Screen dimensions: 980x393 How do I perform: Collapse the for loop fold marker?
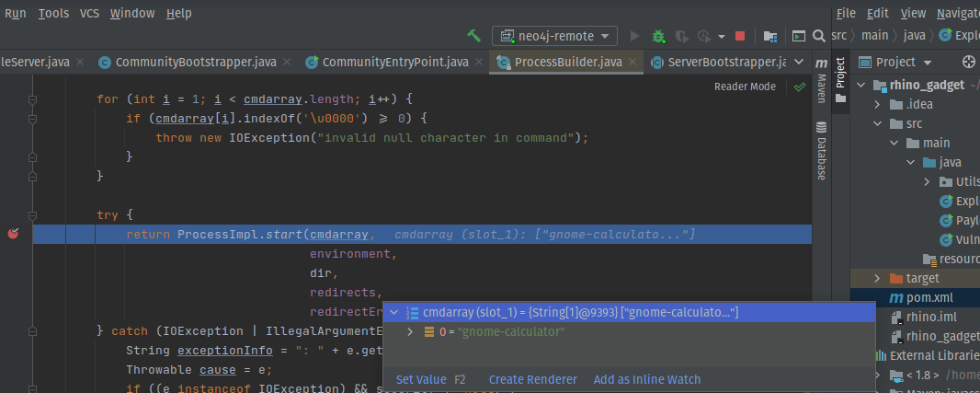32,98
